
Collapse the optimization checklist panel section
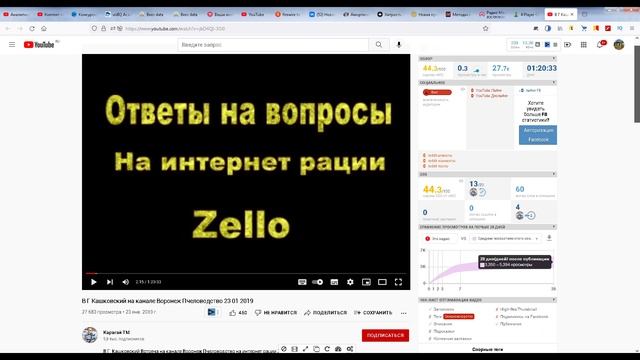tap(554, 300)
